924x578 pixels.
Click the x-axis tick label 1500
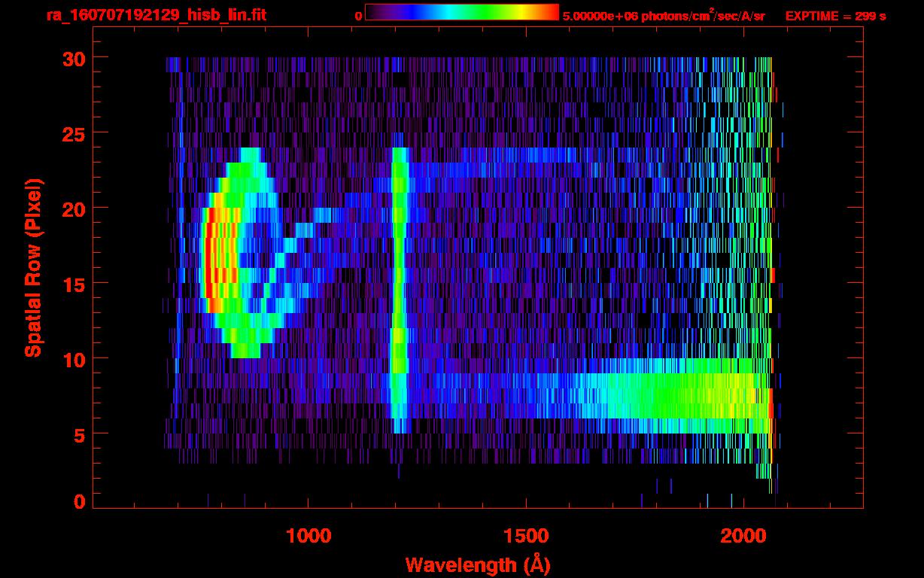pyautogui.click(x=525, y=536)
